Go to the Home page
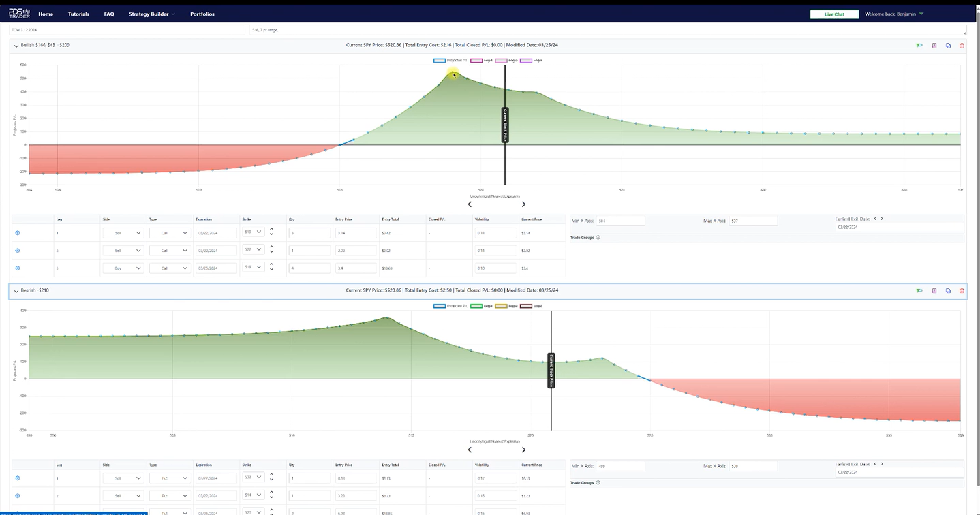Image resolution: width=980 pixels, height=515 pixels. tap(46, 14)
